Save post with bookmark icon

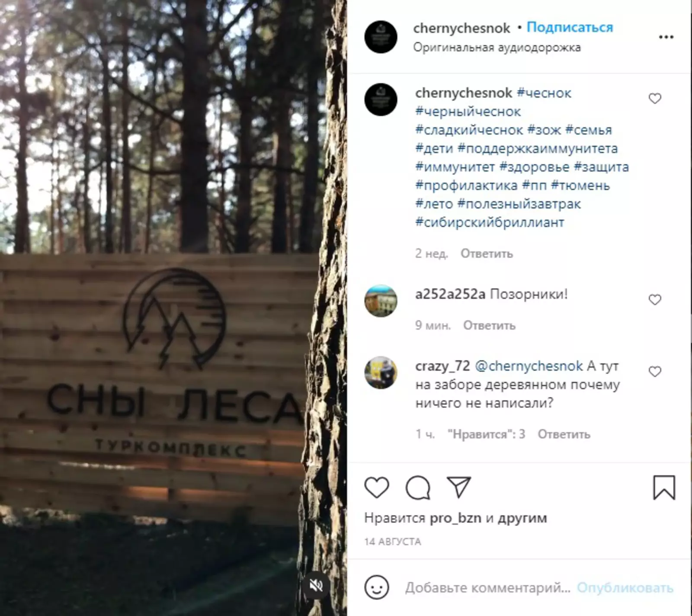pos(664,488)
